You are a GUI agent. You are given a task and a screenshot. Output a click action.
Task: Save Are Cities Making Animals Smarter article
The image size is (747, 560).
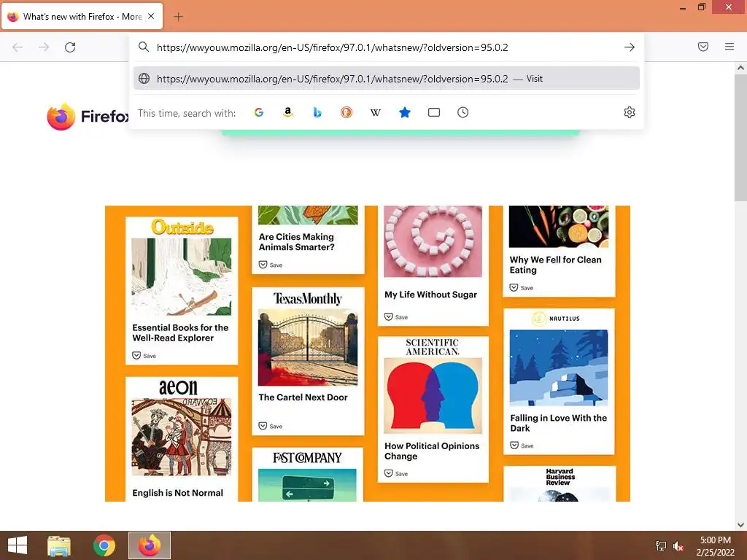(x=271, y=265)
